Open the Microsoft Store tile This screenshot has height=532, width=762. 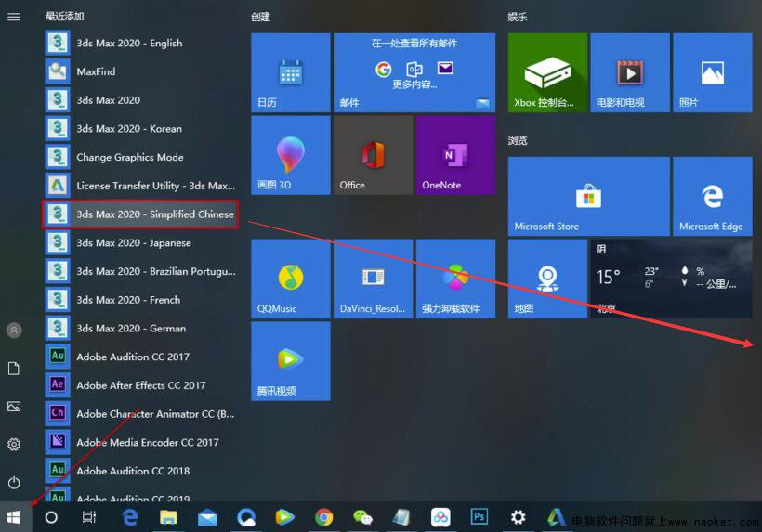[589, 197]
